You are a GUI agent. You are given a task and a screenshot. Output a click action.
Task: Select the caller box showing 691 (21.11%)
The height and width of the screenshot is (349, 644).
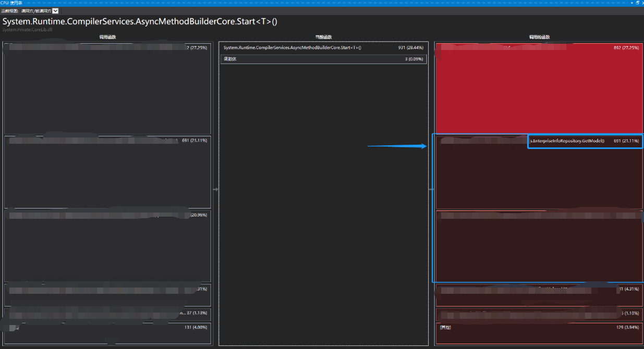[x=107, y=172]
